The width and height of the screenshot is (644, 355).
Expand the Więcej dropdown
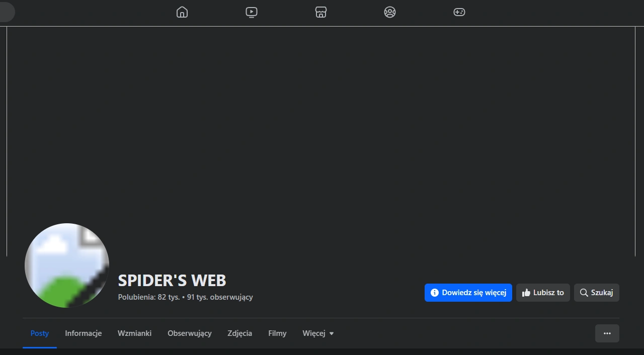coord(318,333)
